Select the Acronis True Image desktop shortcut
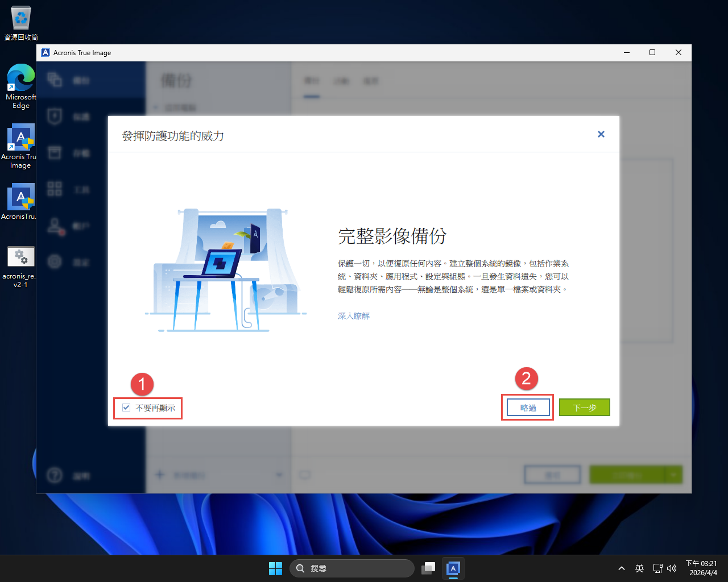 [x=20, y=146]
